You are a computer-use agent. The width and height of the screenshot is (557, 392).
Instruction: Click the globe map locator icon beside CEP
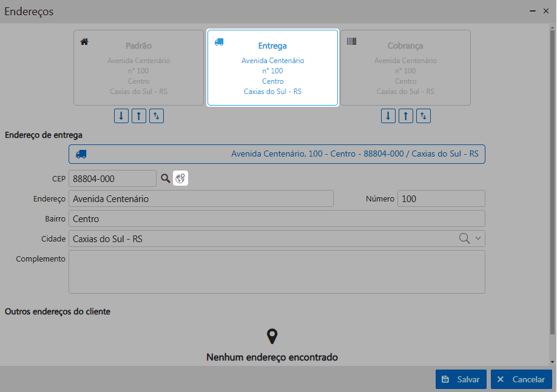[180, 178]
